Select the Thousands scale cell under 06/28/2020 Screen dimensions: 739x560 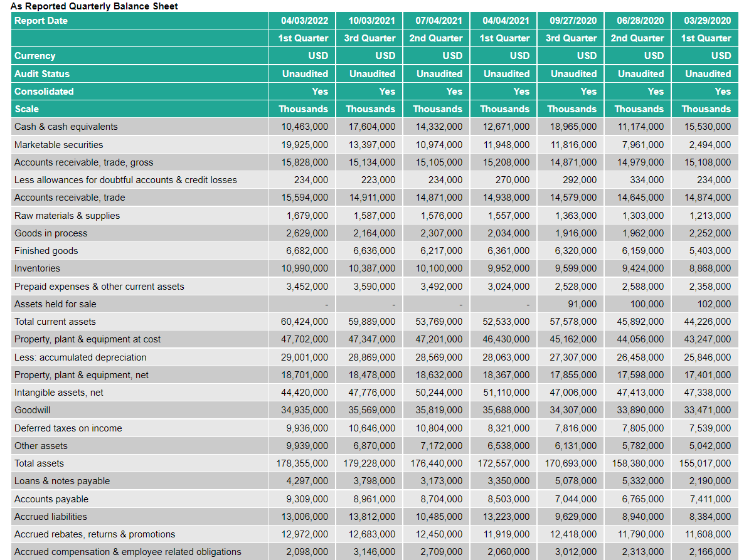639,108
